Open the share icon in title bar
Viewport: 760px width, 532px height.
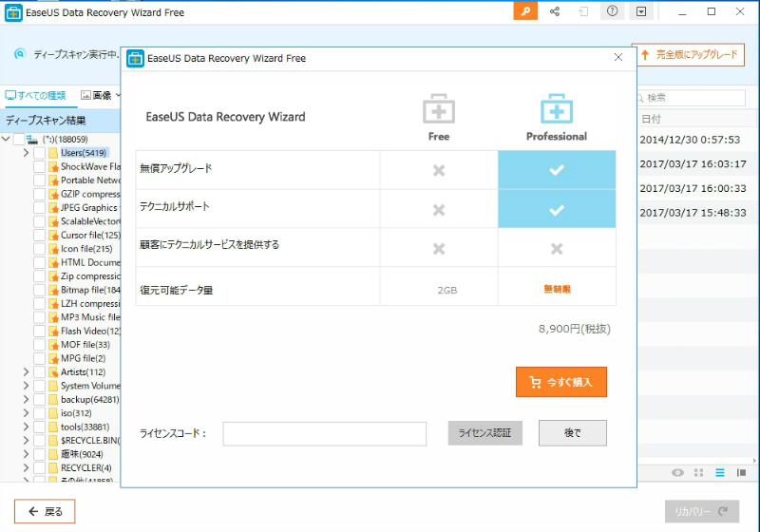coord(555,11)
